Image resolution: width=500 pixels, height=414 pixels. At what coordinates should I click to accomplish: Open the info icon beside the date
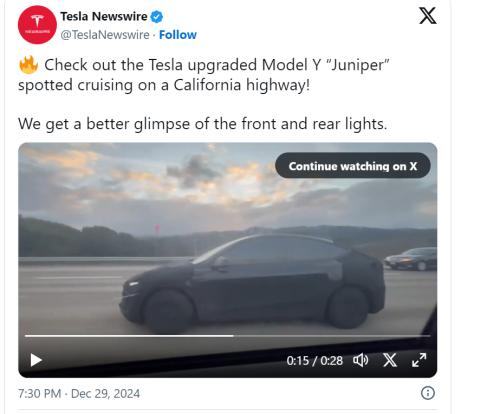pyautogui.click(x=428, y=393)
